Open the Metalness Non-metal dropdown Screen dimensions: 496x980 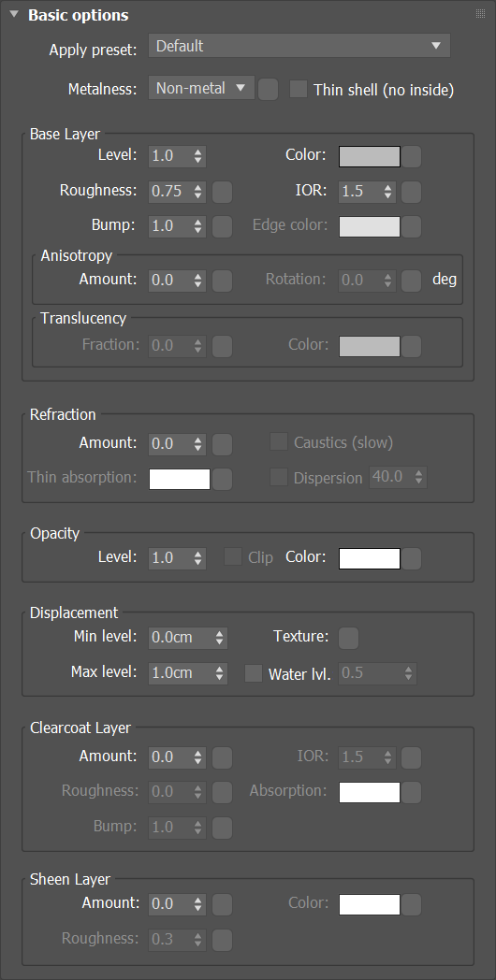(201, 88)
